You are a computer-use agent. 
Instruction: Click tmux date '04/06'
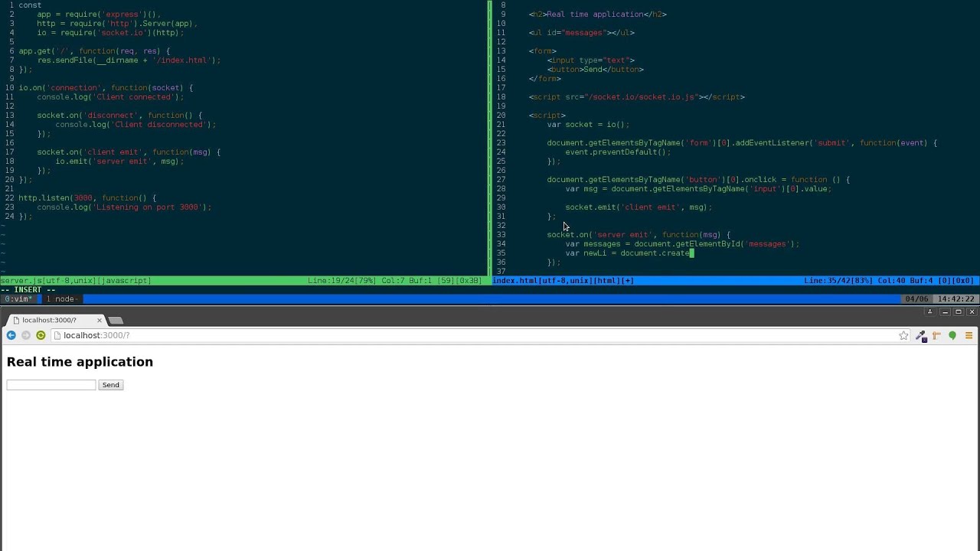(916, 298)
